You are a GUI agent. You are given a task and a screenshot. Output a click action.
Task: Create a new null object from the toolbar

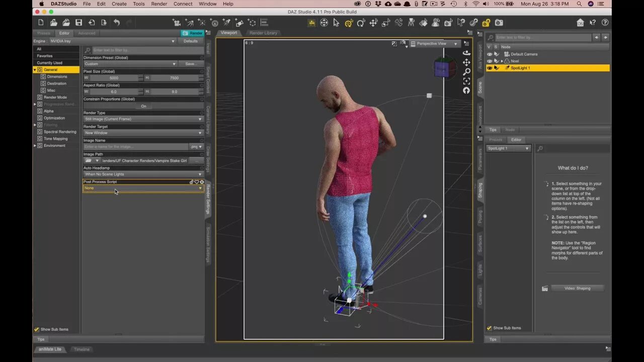tap(252, 23)
